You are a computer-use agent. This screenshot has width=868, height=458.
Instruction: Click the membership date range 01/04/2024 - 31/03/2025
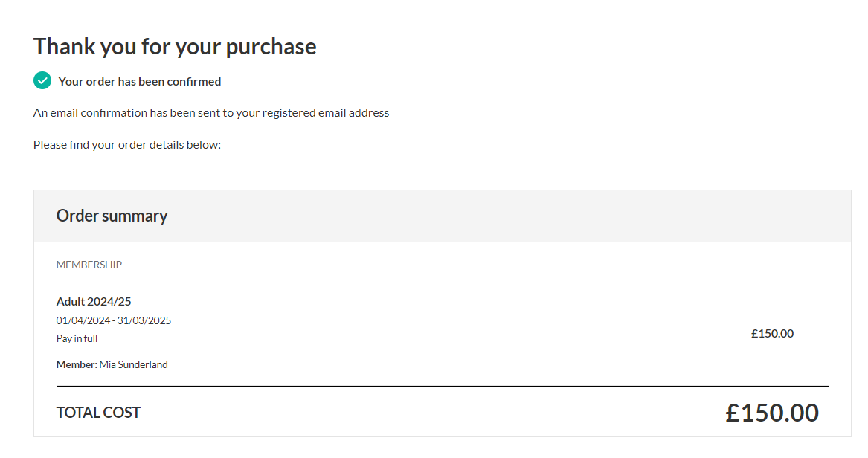pos(114,320)
